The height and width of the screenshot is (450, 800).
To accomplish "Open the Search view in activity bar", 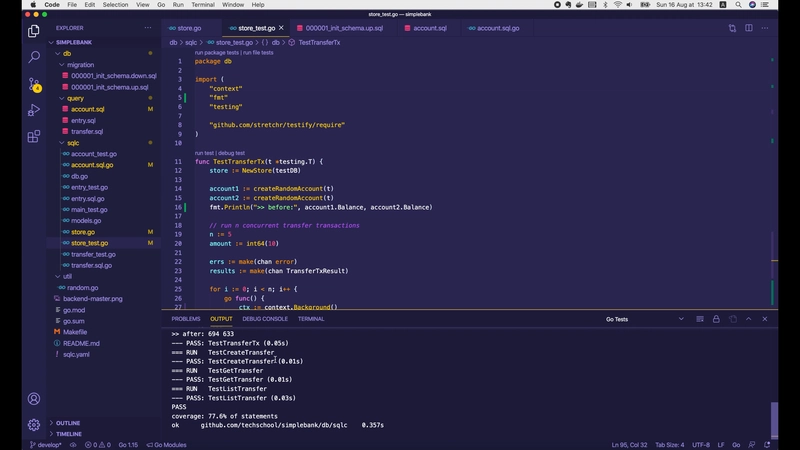I will [33, 58].
